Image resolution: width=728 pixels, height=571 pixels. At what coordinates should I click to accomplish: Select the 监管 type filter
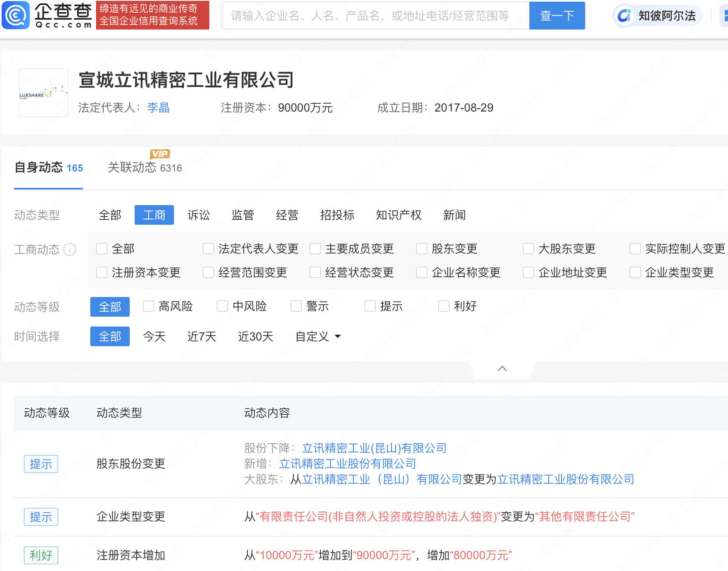coord(243,215)
